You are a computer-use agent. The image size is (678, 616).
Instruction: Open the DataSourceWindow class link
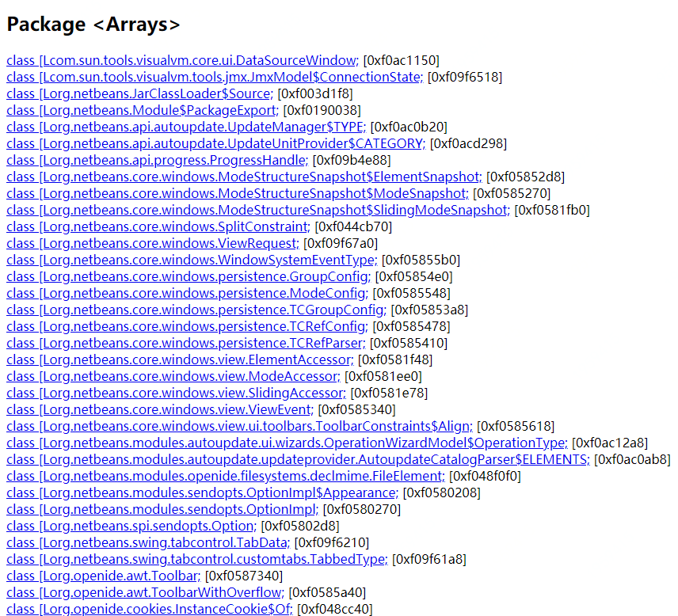coord(182,60)
